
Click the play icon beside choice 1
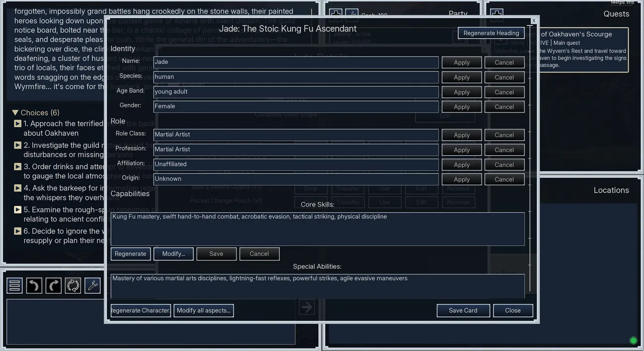coord(18,123)
